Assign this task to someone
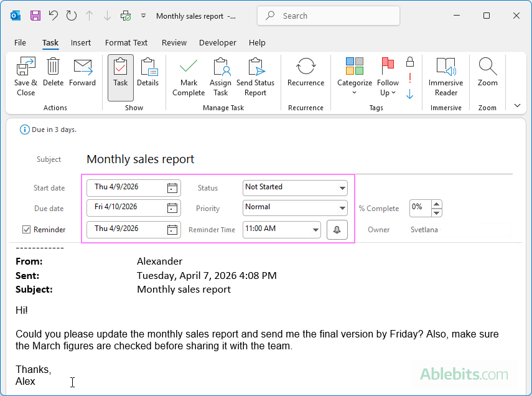 pos(220,76)
